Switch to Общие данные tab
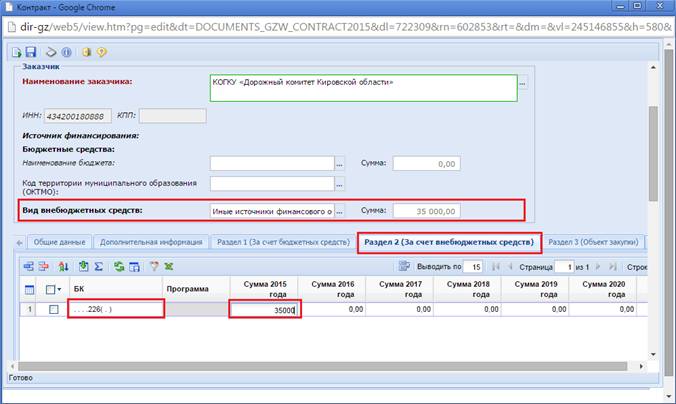This screenshot has height=404, width=676. 59,242
